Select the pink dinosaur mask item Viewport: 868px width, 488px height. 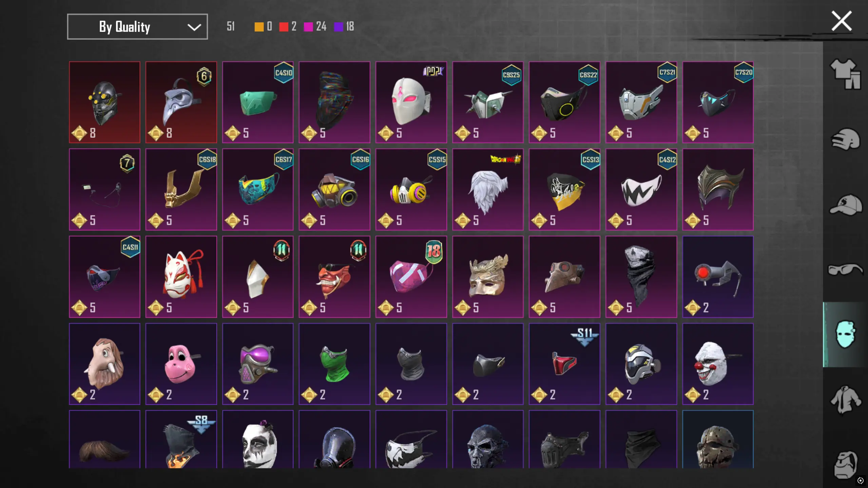[181, 364]
